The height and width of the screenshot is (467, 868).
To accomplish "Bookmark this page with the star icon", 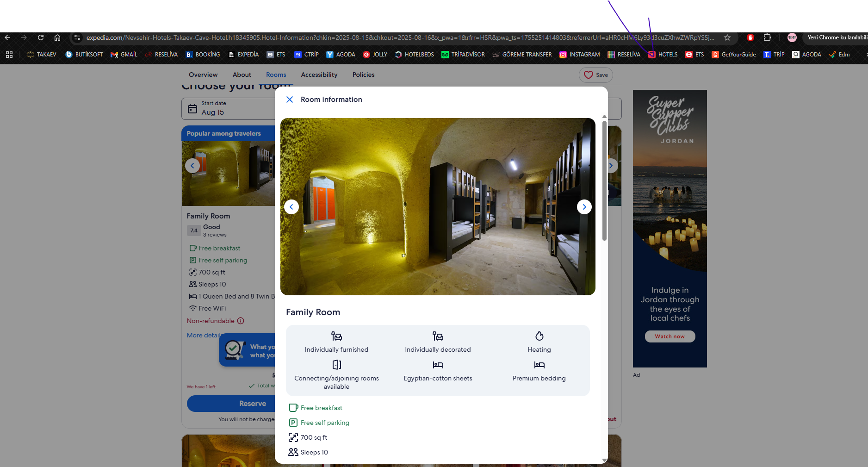I will 727,37.
